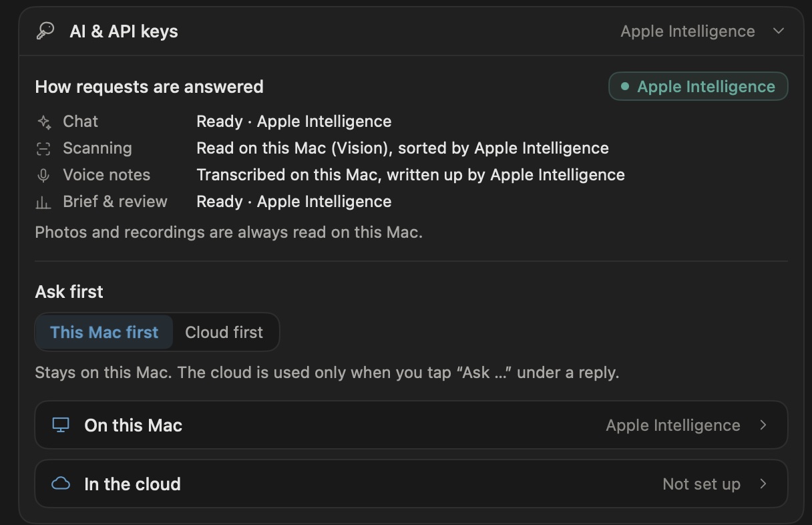Click the bar chart icon next to Brief & review
Viewport: 812px width, 525px height.
click(43, 202)
